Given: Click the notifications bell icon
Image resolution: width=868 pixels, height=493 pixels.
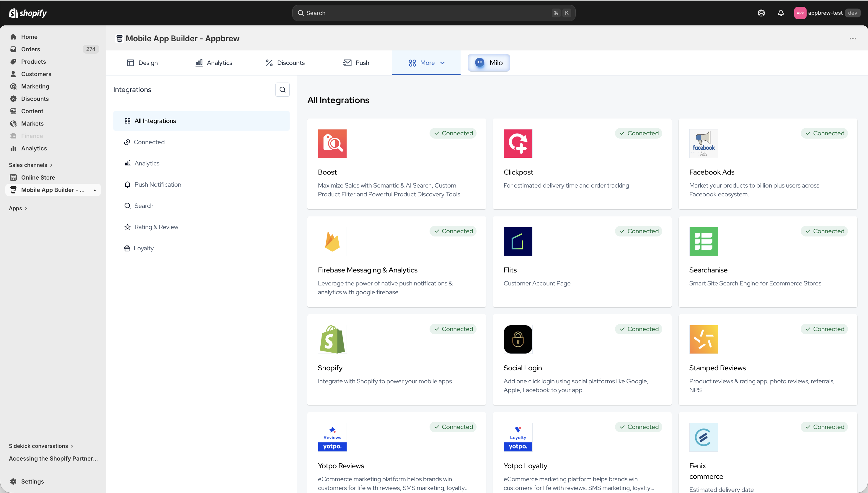Looking at the screenshot, I should click(781, 13).
